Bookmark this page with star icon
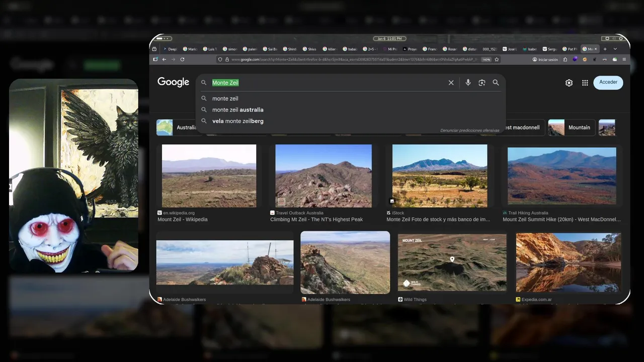 (497, 59)
